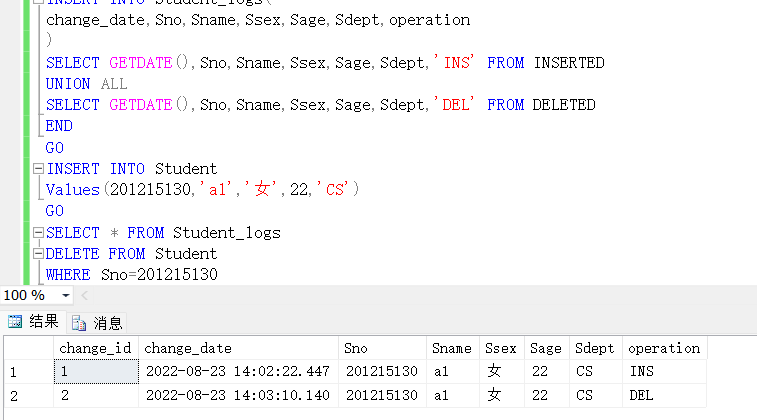The height and width of the screenshot is (420, 757).
Task: Collapse the SELECT * FROM Student_logs block
Action: coord(38,233)
